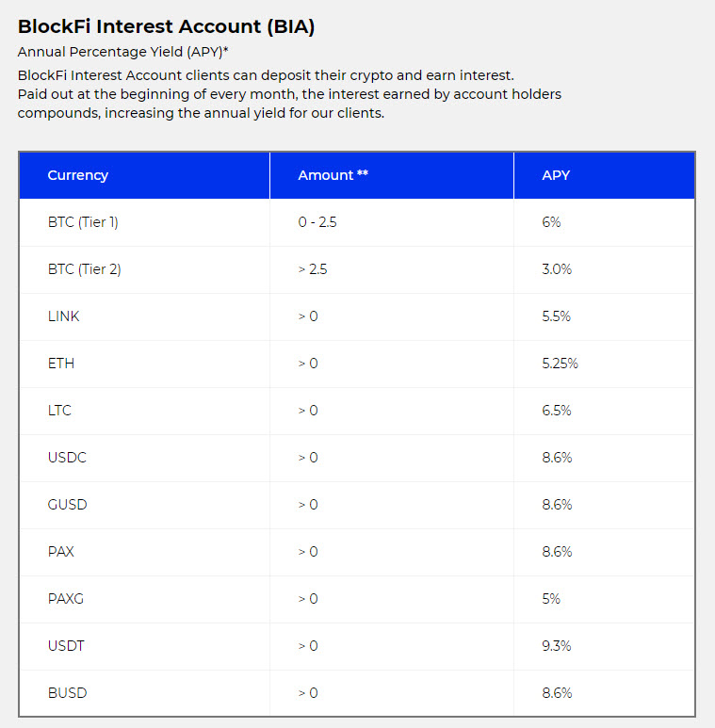Click the LINK currency cell
The height and width of the screenshot is (728, 715).
63,316
